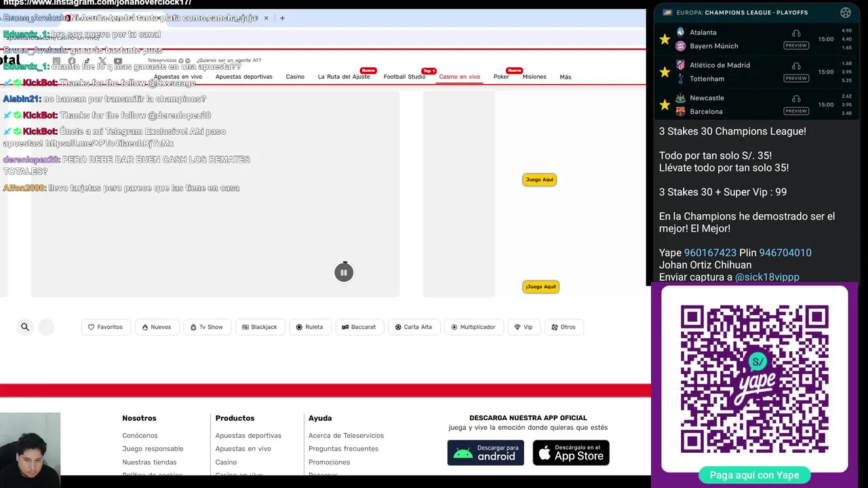Open the TikTok icon in site header

click(x=87, y=61)
